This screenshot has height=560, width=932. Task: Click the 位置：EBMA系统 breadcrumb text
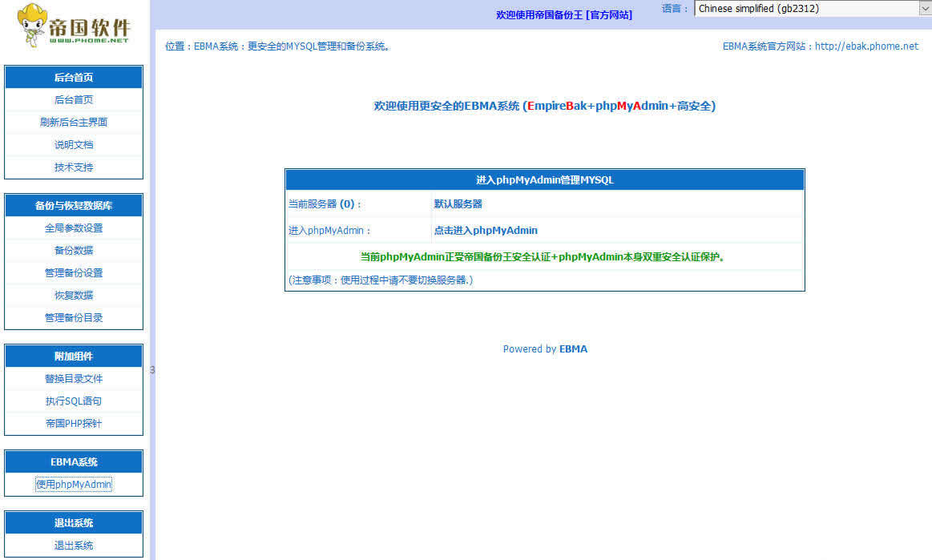pos(277,46)
